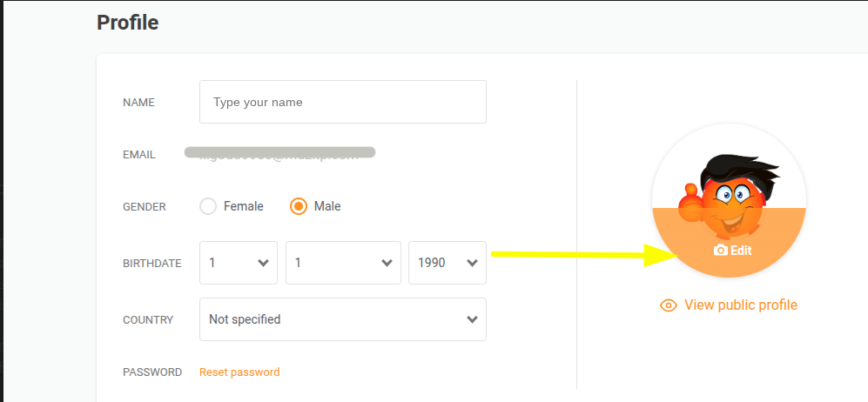Select the Male gender radio button

coord(299,206)
